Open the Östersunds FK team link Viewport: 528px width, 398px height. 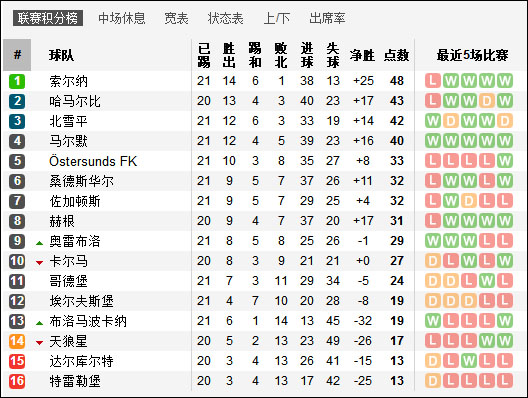pyautogui.click(x=93, y=161)
